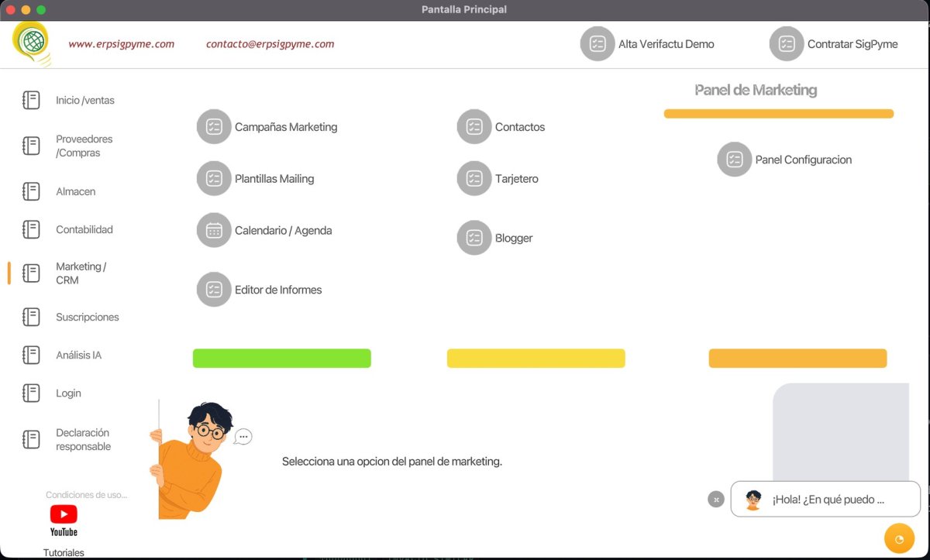Select Marketing / CRM in the sidebar
The width and height of the screenshot is (930, 560).
[81, 273]
